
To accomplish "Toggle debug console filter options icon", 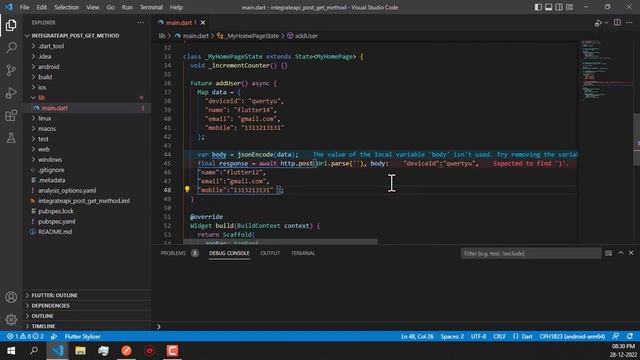I will pos(608,253).
